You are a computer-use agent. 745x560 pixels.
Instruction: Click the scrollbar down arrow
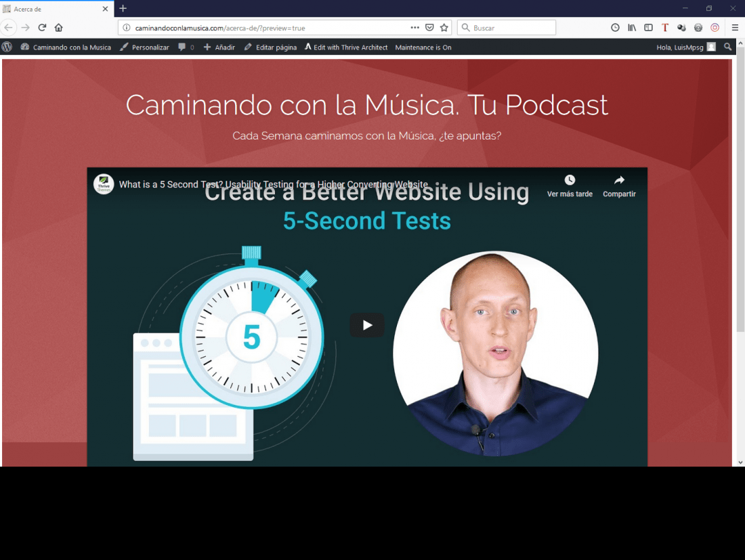tap(740, 462)
